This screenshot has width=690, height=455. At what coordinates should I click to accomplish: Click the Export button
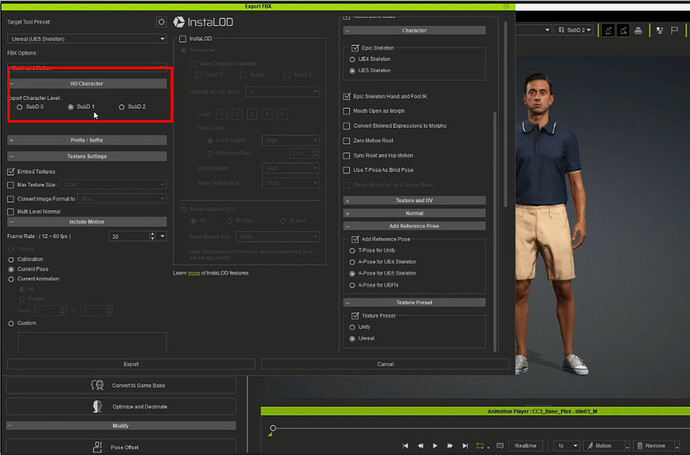click(131, 364)
